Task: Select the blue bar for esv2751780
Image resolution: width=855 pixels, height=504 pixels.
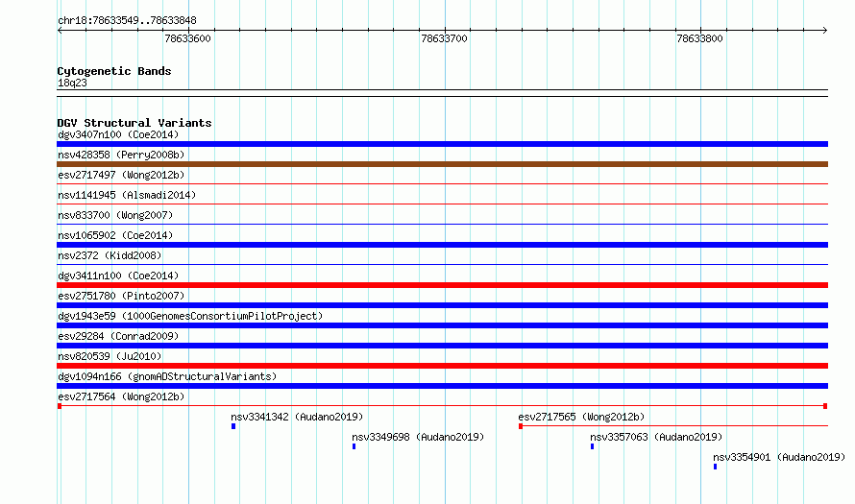Action: [x=442, y=305]
